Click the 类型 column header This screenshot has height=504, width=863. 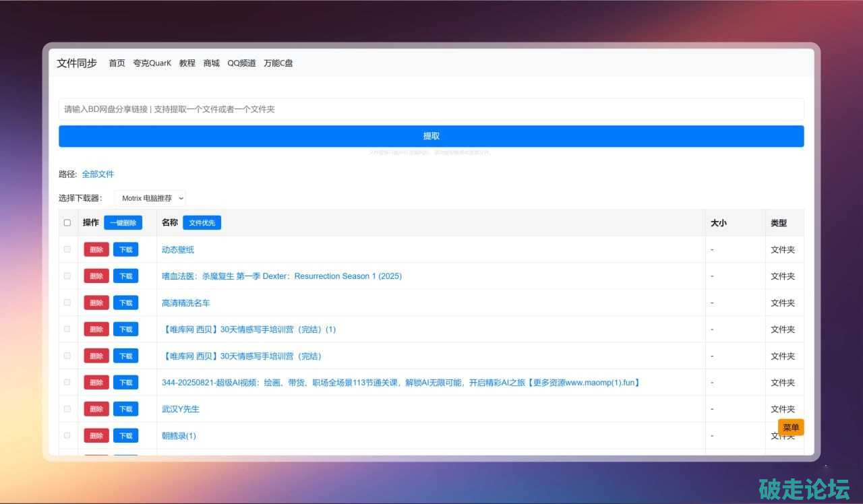pyautogui.click(x=779, y=223)
